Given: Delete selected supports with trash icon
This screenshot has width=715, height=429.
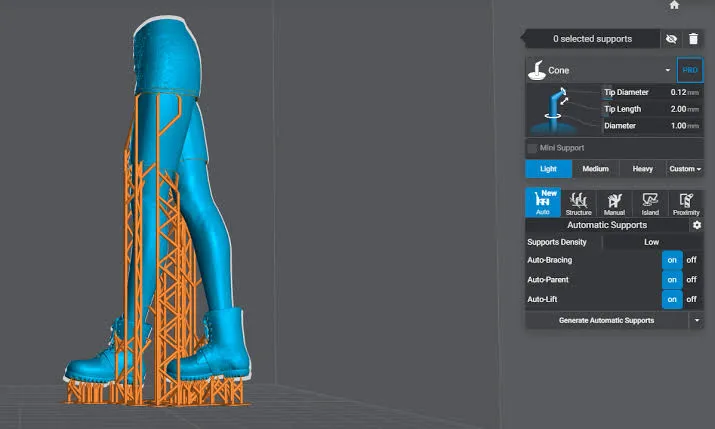Looking at the screenshot, I should click(693, 39).
